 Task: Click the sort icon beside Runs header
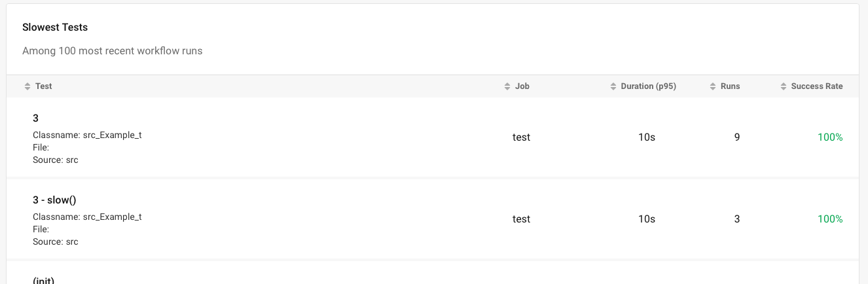click(713, 86)
